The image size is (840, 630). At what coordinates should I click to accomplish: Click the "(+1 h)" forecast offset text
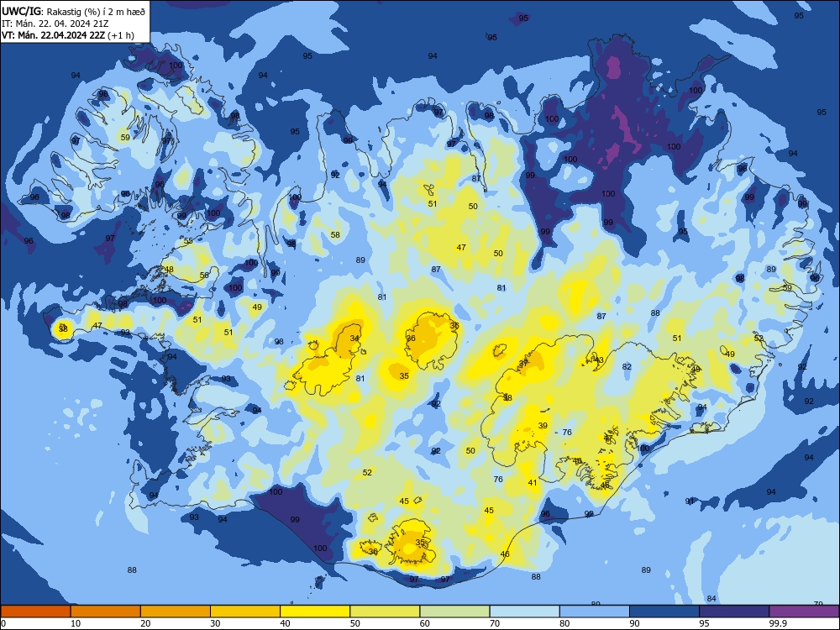(120, 36)
